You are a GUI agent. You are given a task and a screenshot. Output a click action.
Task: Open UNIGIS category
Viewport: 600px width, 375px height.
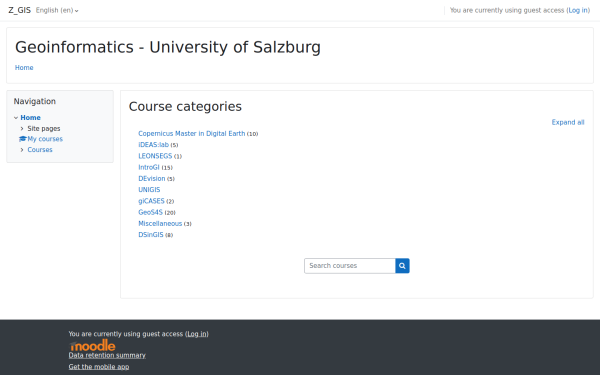pyautogui.click(x=149, y=190)
